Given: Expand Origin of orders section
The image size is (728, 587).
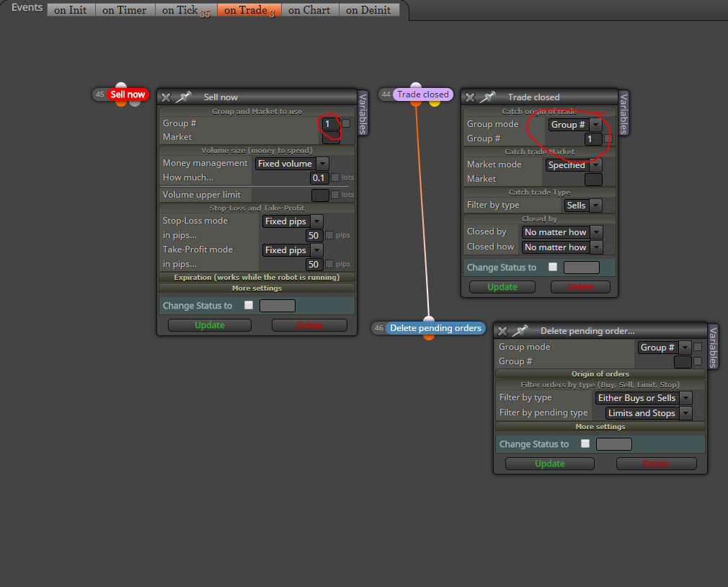Looking at the screenshot, I should click(x=600, y=374).
